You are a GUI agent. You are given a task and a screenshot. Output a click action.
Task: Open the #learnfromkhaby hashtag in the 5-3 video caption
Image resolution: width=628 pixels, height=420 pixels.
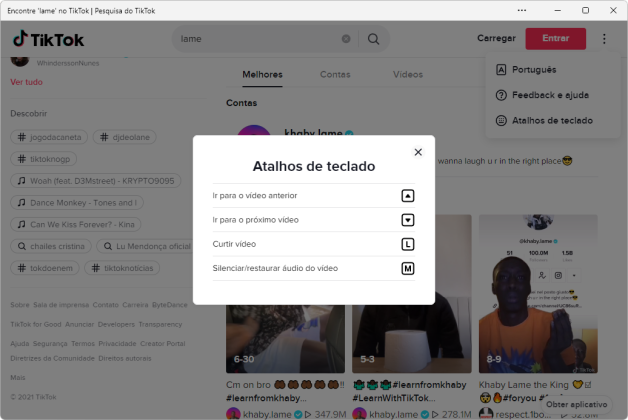coord(429,385)
